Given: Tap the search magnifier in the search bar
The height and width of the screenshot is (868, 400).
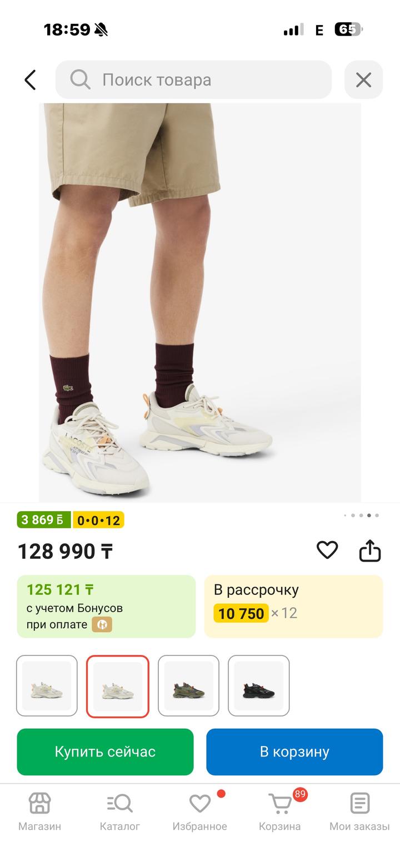Looking at the screenshot, I should 79,79.
